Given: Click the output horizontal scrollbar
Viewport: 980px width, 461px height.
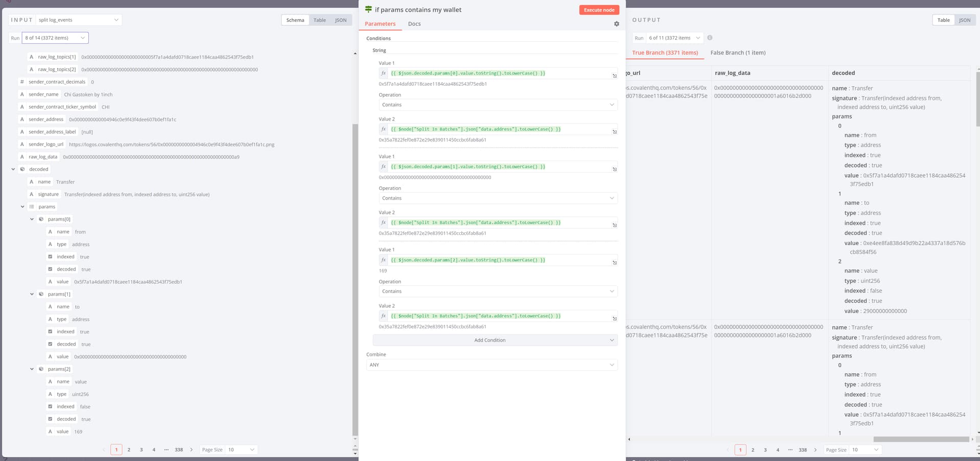Looking at the screenshot, I should point(920,439).
